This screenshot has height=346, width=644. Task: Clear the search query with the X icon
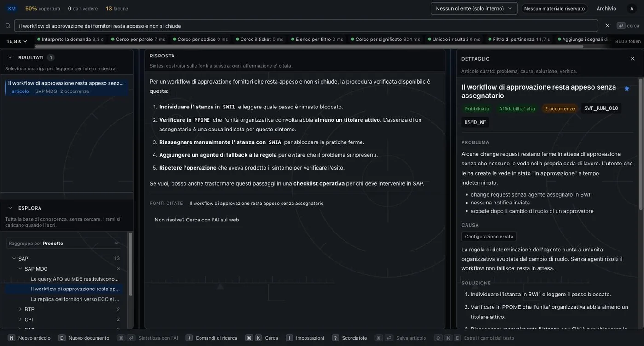click(x=607, y=26)
